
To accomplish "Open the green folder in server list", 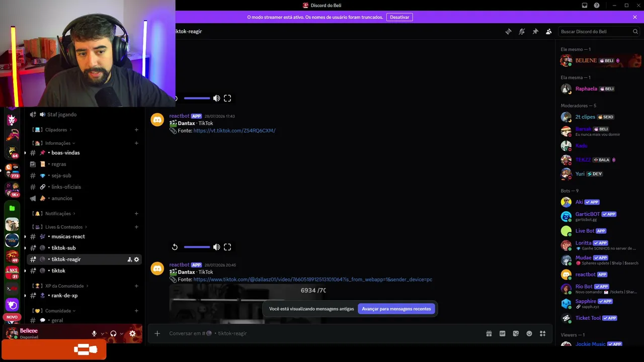I will [12, 208].
